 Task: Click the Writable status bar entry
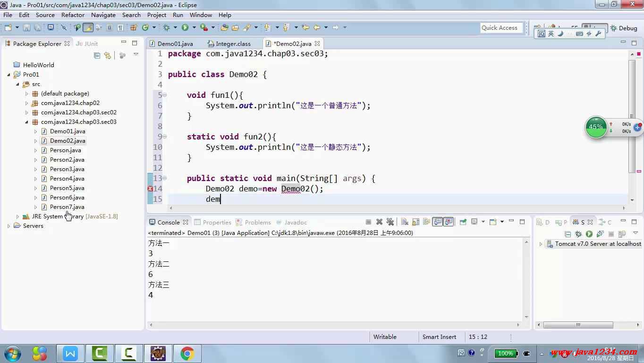(x=385, y=337)
